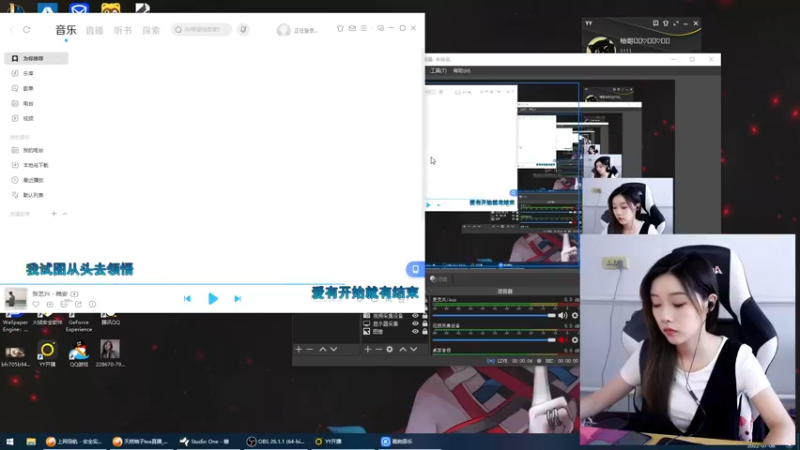Open the 帮助(H) menu in OBS
800x450 pixels.
point(462,70)
